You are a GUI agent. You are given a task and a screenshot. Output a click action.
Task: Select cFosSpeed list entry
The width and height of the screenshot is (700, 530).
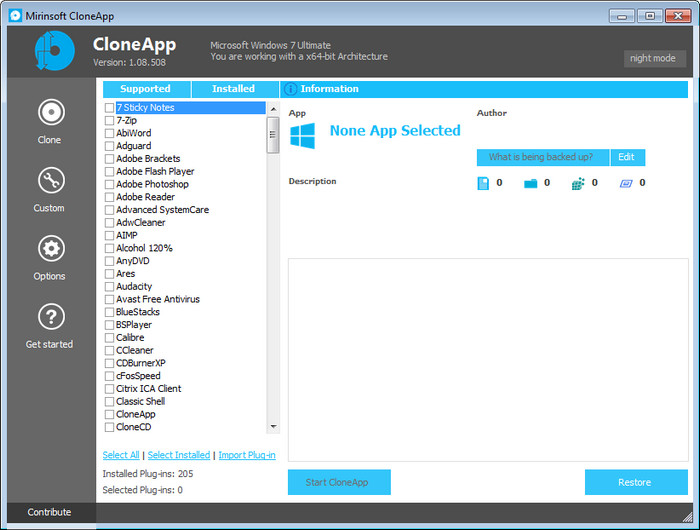tap(138, 376)
